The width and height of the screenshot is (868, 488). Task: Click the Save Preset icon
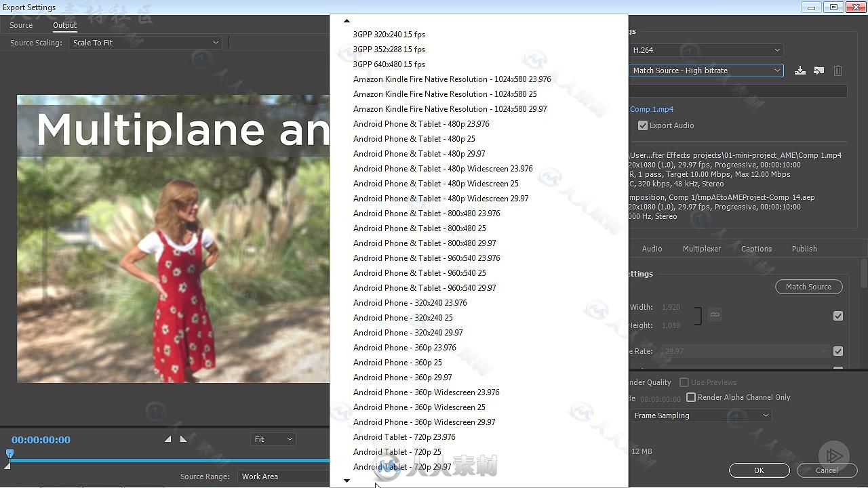(800, 70)
